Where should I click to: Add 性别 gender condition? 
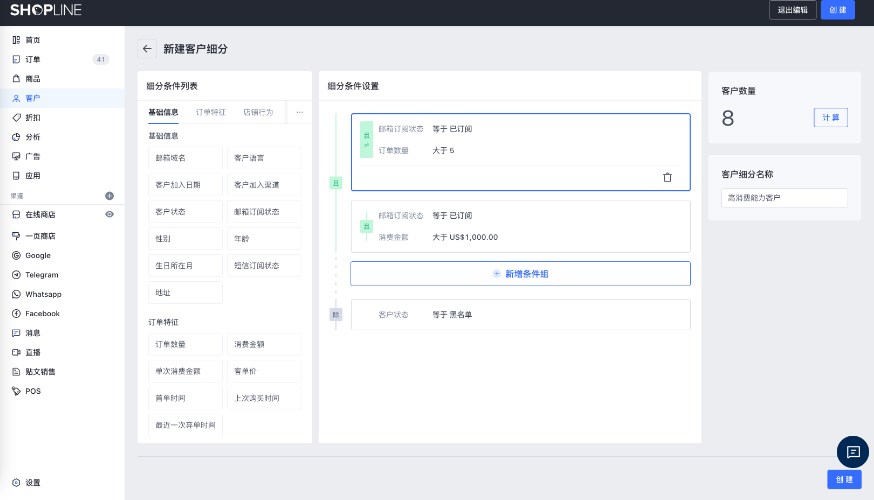pyautogui.click(x=186, y=239)
